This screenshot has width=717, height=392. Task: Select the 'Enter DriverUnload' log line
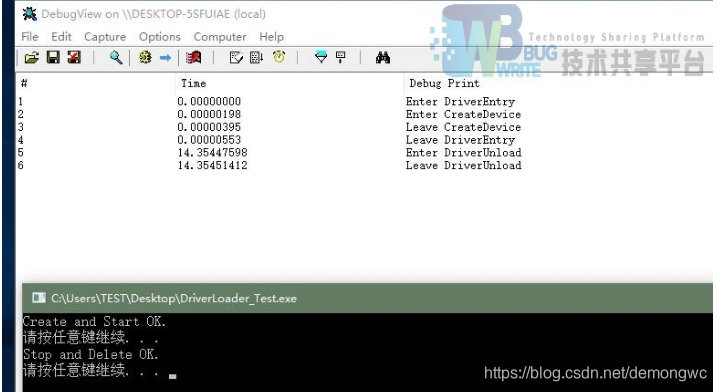pyautogui.click(x=463, y=153)
